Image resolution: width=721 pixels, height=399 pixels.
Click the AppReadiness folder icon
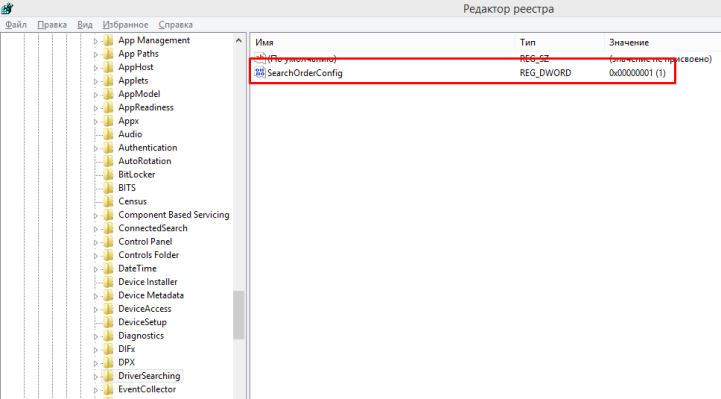pos(108,108)
